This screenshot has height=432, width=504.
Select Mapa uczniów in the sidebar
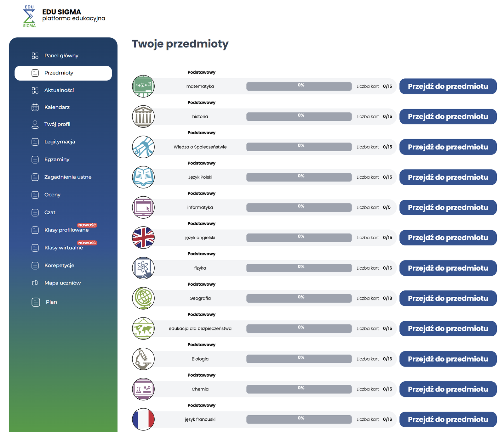click(62, 283)
